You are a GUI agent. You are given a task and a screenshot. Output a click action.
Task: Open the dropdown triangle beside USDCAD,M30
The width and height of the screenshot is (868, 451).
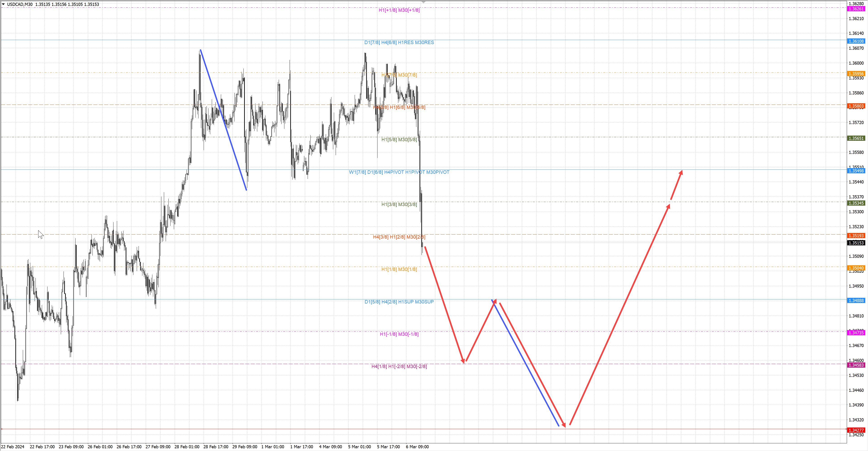3,4
